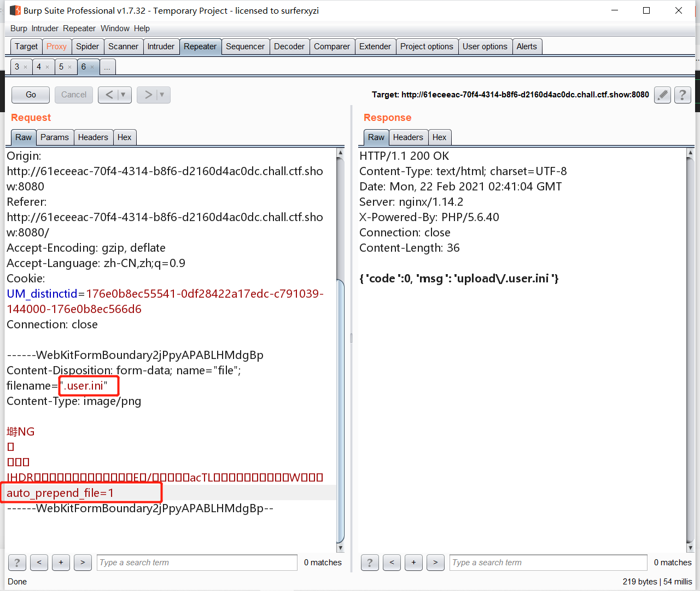The width and height of the screenshot is (700, 591).
Task: Add new Repeater tab with the ... tab
Action: 107,67
